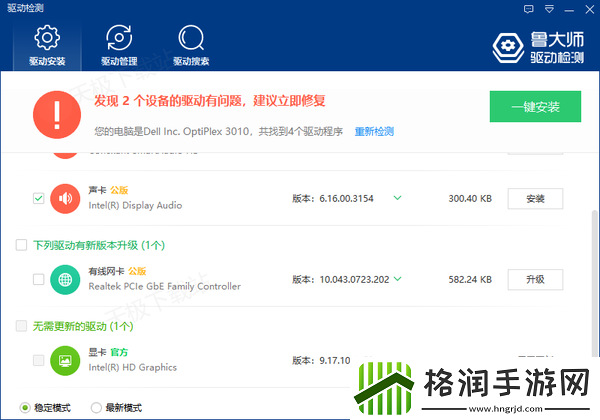Image resolution: width=600 pixels, height=420 pixels.
Task: Click the text Realtek PCIe GbE Family Controller
Action: pos(165,286)
